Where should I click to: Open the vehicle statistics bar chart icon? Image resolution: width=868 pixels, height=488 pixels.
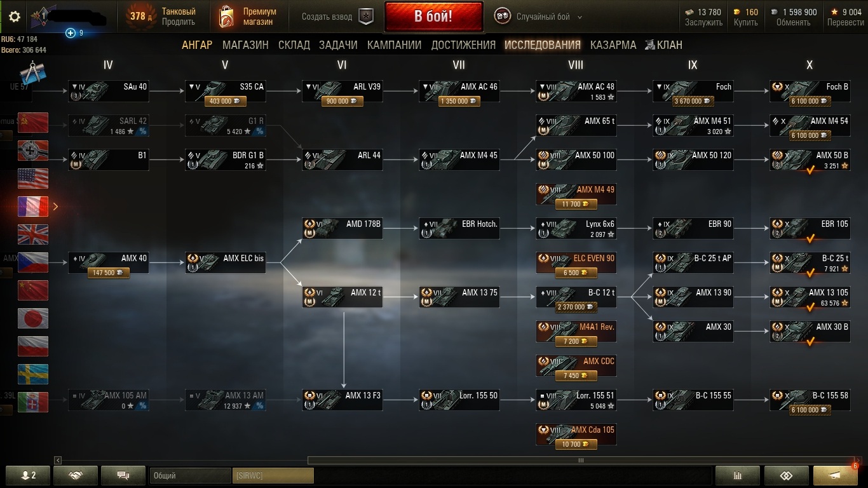(738, 475)
